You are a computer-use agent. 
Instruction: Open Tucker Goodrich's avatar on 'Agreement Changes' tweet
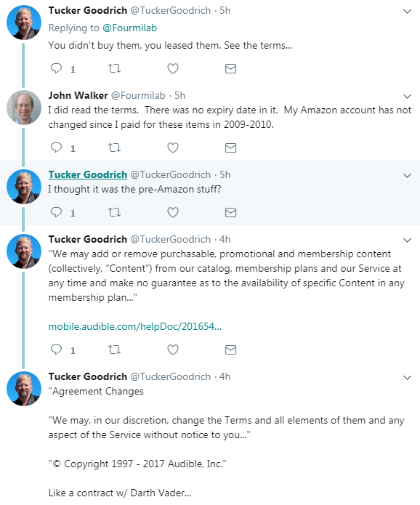coord(24,389)
